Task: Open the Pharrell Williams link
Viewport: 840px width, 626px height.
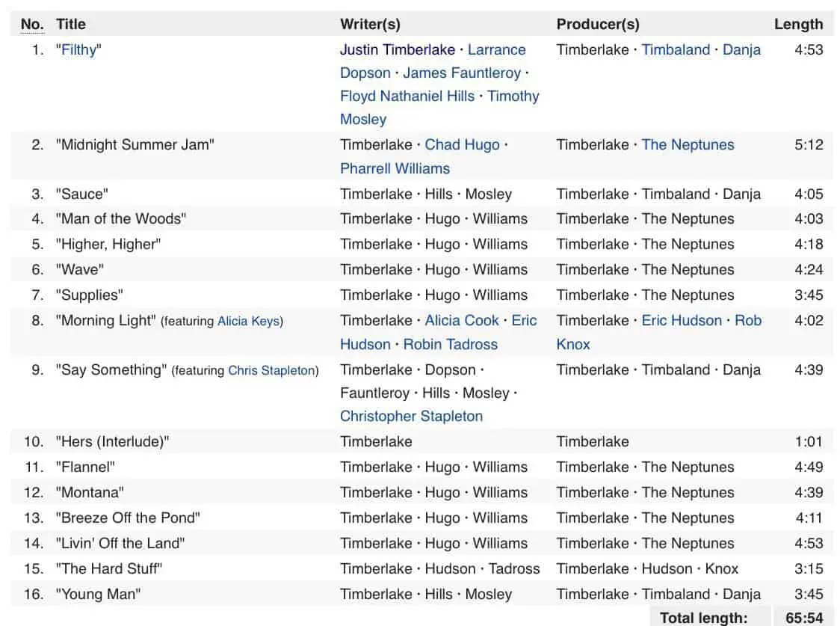Action: 395,168
